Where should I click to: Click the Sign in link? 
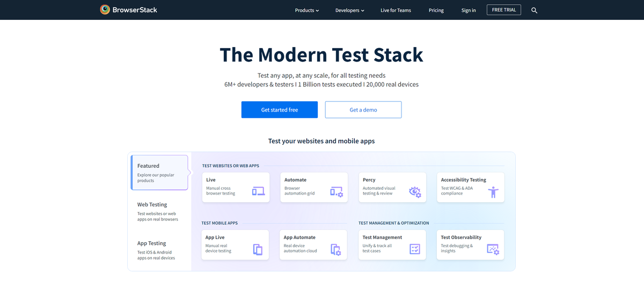pyautogui.click(x=469, y=10)
